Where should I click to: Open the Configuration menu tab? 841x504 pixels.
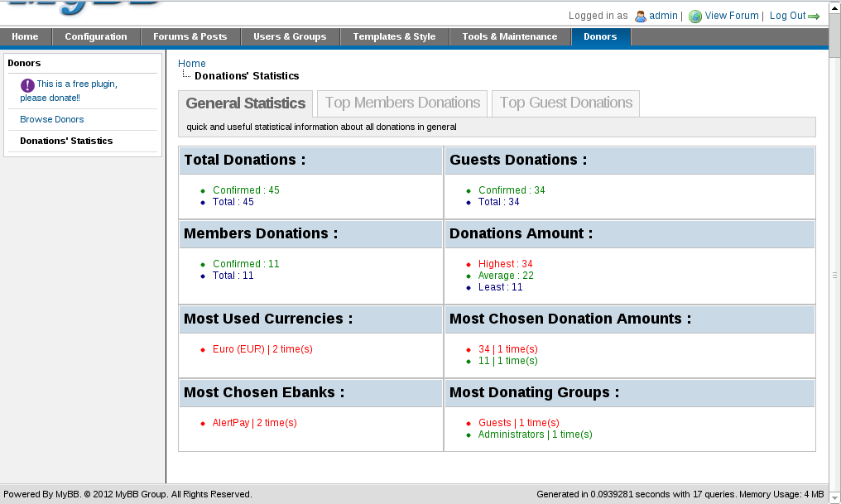click(96, 36)
